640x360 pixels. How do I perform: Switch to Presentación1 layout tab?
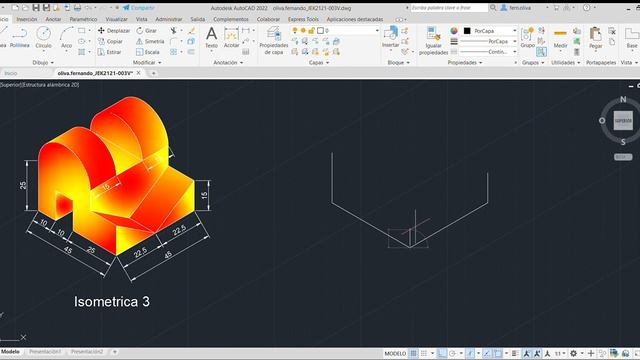click(45, 351)
